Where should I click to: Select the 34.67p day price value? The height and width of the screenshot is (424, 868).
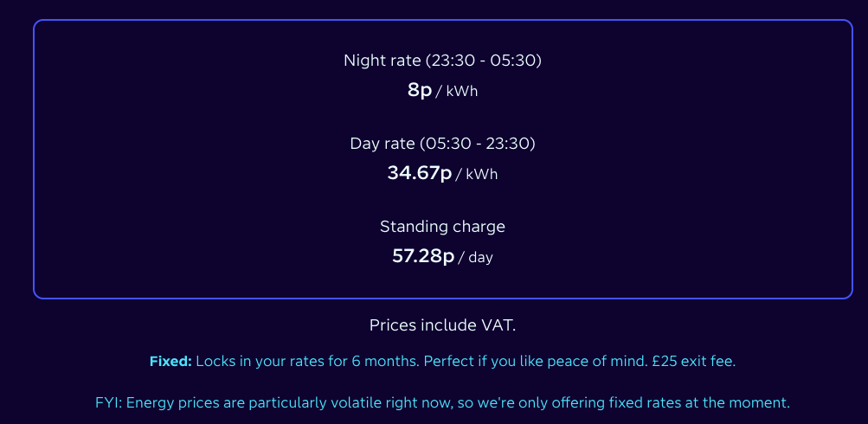pos(420,173)
